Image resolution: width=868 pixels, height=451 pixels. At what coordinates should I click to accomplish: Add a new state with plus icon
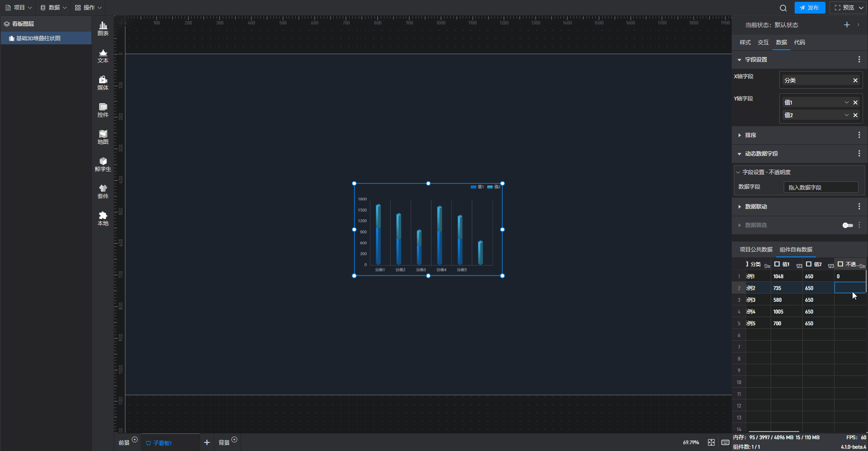[847, 25]
